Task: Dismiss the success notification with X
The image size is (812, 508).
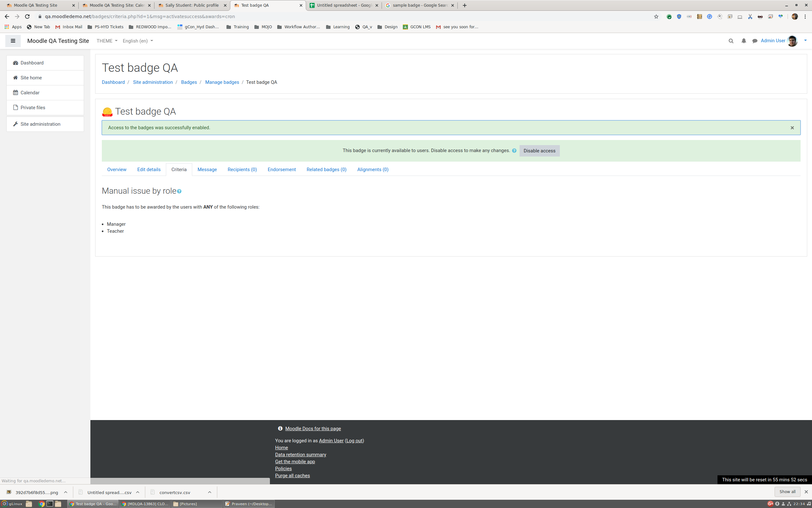Action: point(792,128)
